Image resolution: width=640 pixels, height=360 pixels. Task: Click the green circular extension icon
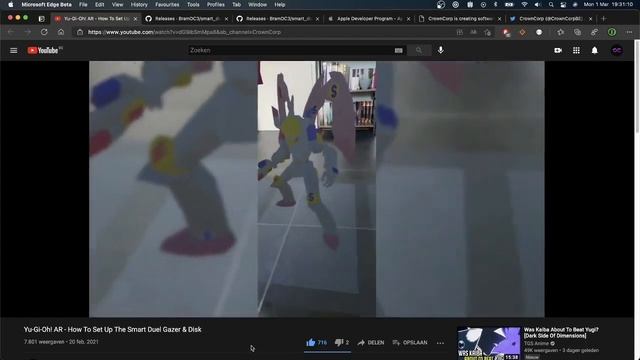pyautogui.click(x=612, y=32)
